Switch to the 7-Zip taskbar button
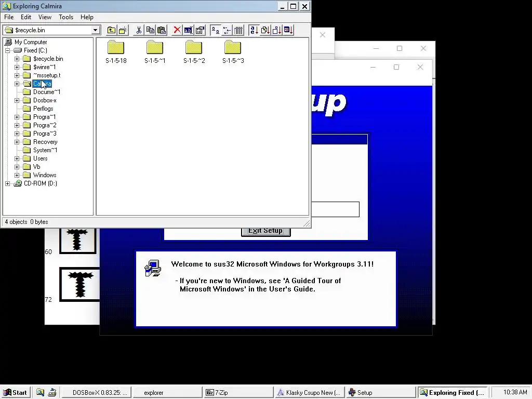532x399 pixels. [238, 393]
